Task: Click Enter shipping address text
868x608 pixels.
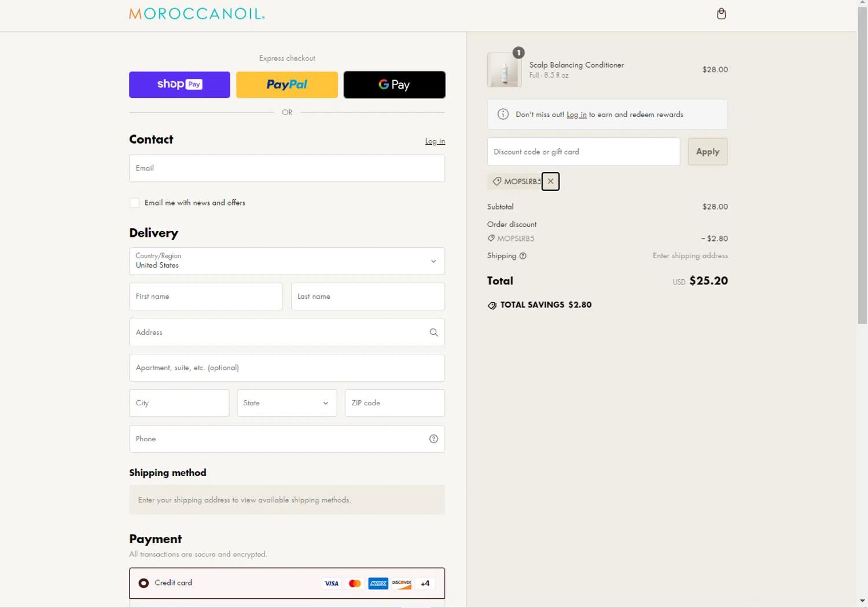Action: tap(690, 256)
